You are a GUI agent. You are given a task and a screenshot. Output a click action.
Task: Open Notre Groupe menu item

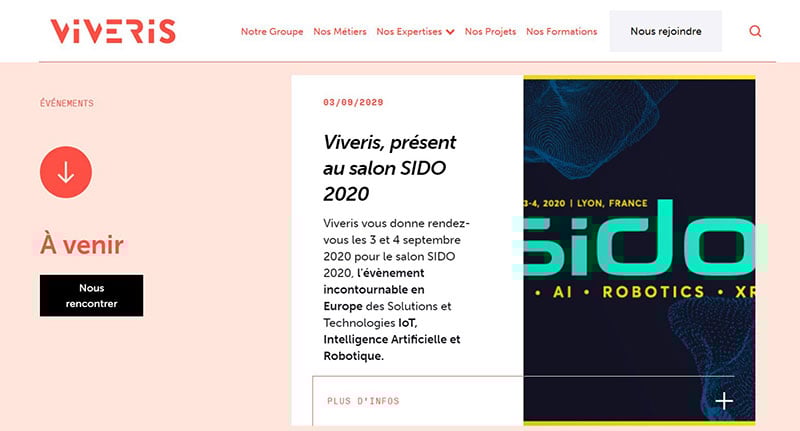click(272, 31)
